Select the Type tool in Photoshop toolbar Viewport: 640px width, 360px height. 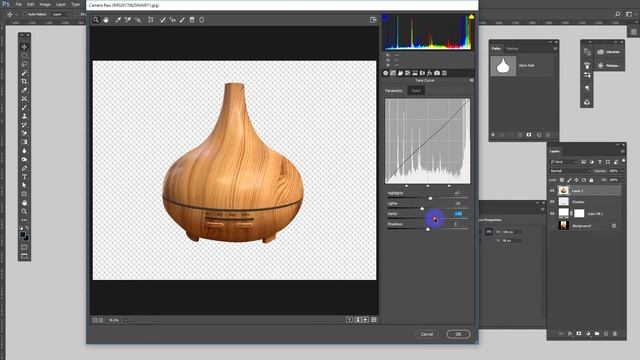pos(24,177)
